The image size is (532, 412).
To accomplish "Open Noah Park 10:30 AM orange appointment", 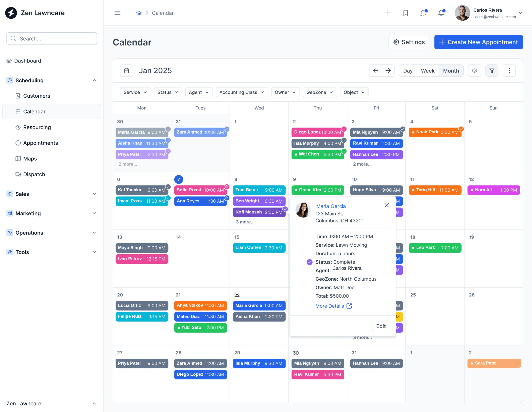I will [x=435, y=132].
